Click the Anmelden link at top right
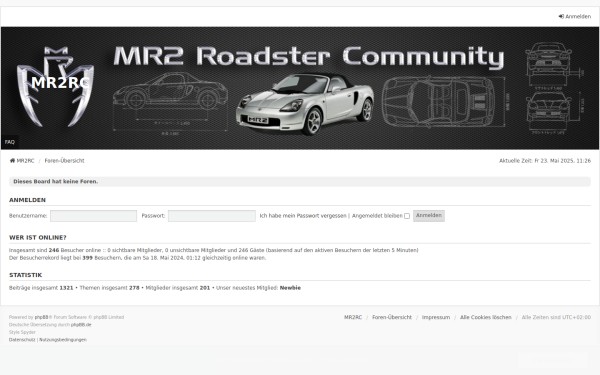Image resolution: width=600 pixels, height=375 pixels. tap(575, 16)
